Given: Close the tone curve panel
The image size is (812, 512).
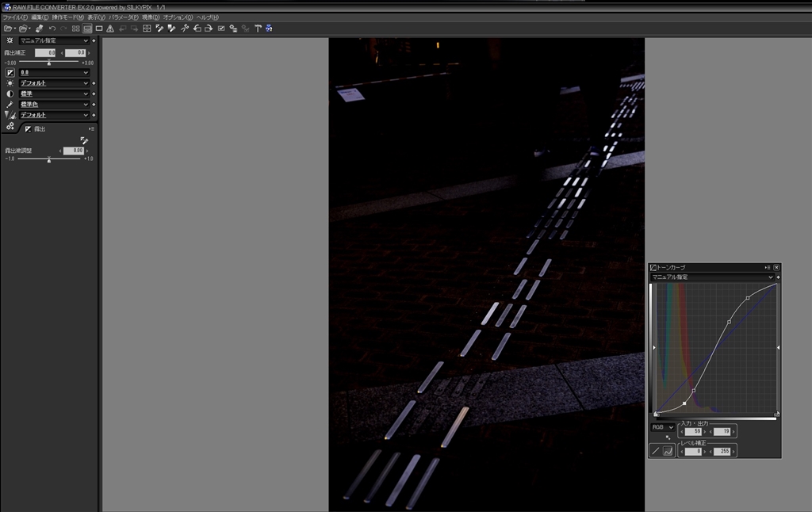Looking at the screenshot, I should point(776,268).
